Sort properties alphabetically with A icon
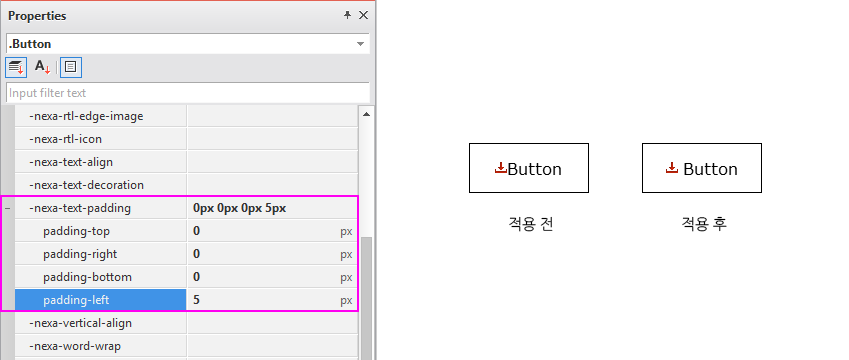The image size is (849, 360). (42, 67)
